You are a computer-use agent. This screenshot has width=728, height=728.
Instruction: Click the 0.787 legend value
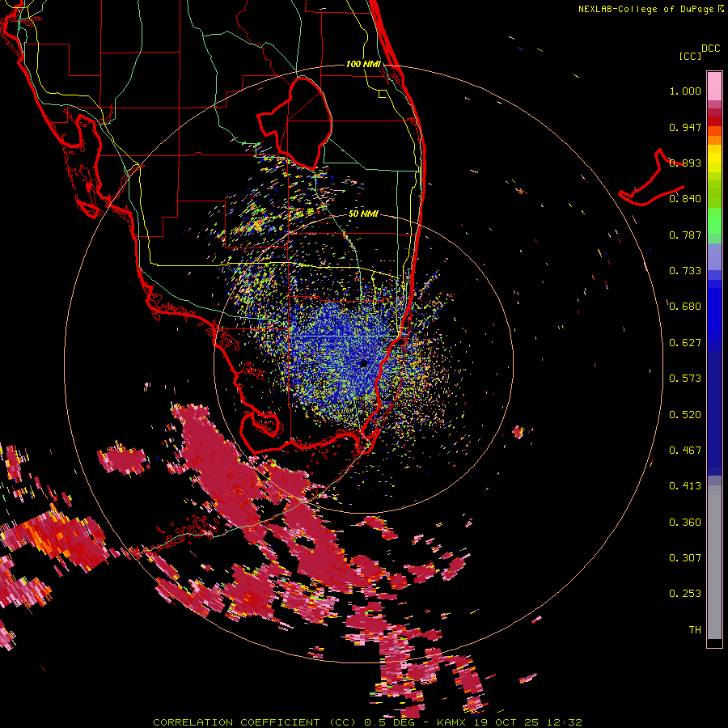pos(685,235)
